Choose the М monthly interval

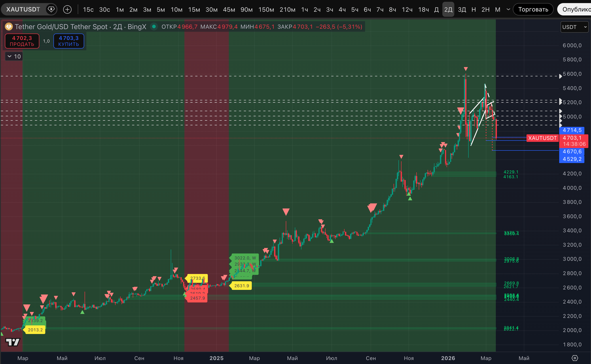click(x=498, y=9)
